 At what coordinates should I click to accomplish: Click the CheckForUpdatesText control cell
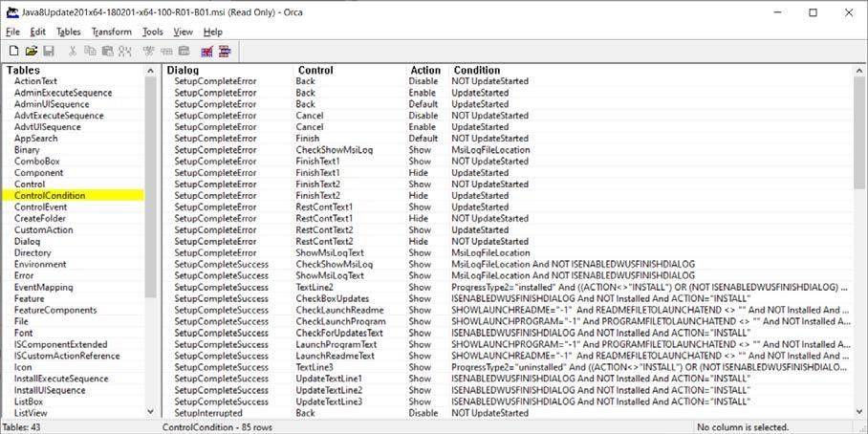point(339,333)
